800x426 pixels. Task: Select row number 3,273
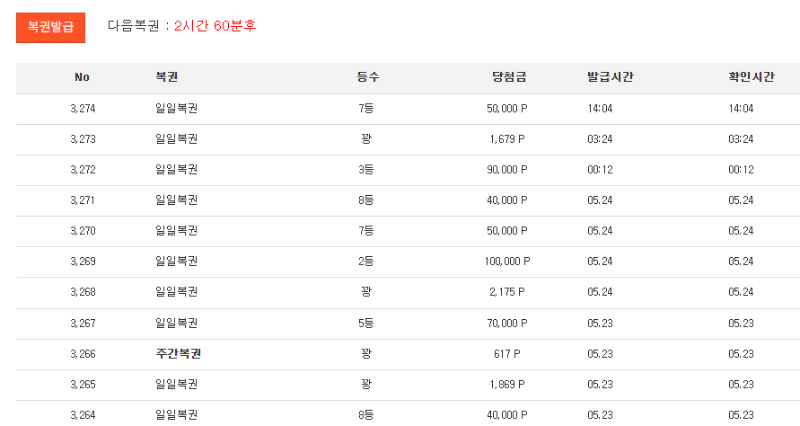click(x=83, y=139)
